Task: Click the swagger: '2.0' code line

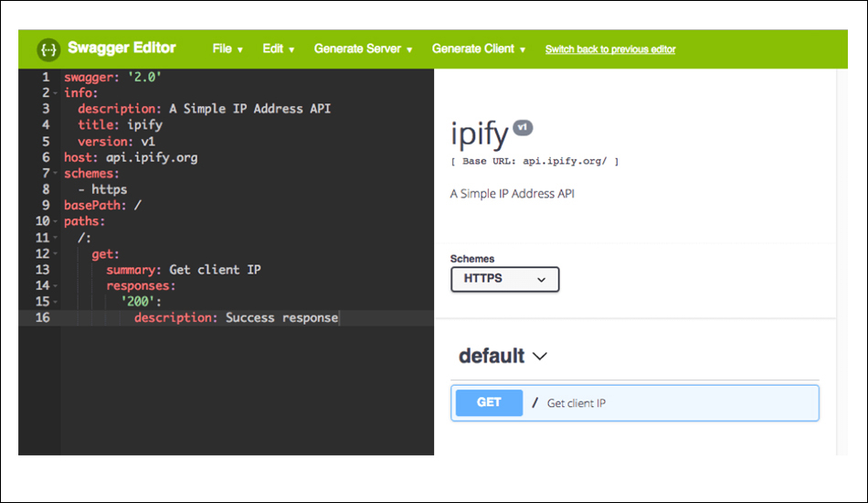Action: click(x=112, y=77)
